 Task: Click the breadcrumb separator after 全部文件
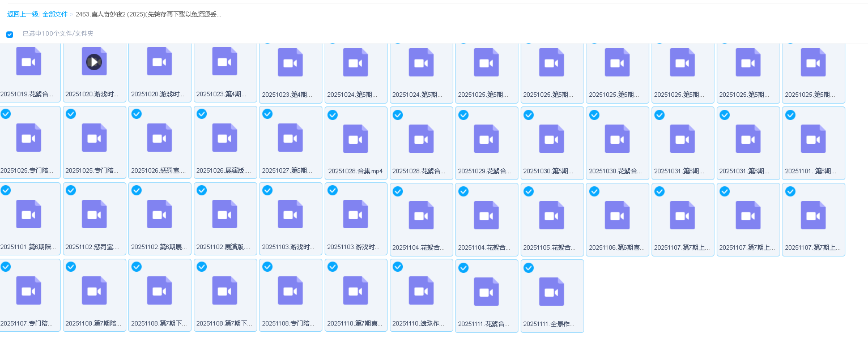[70, 14]
